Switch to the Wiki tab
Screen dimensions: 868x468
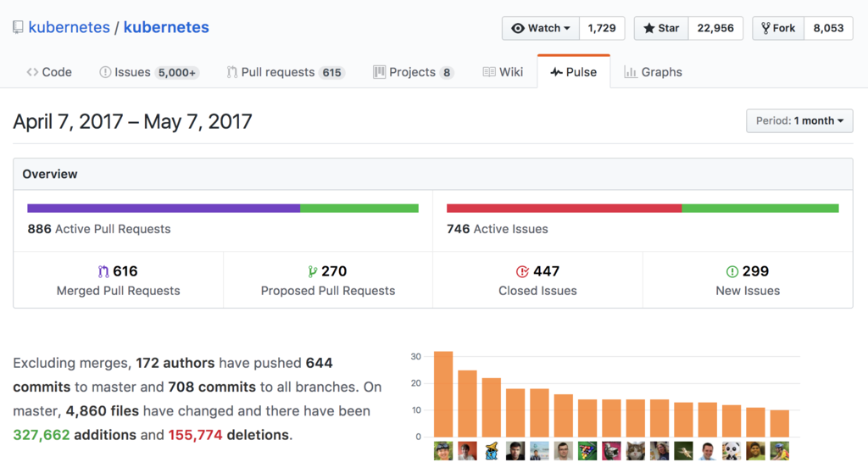tap(503, 72)
